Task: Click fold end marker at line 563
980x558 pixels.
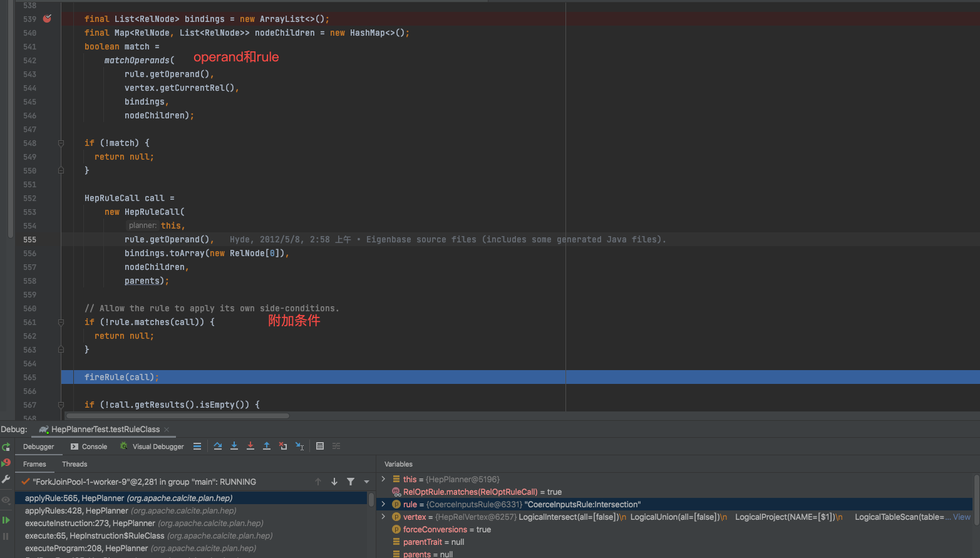Action: (x=61, y=349)
